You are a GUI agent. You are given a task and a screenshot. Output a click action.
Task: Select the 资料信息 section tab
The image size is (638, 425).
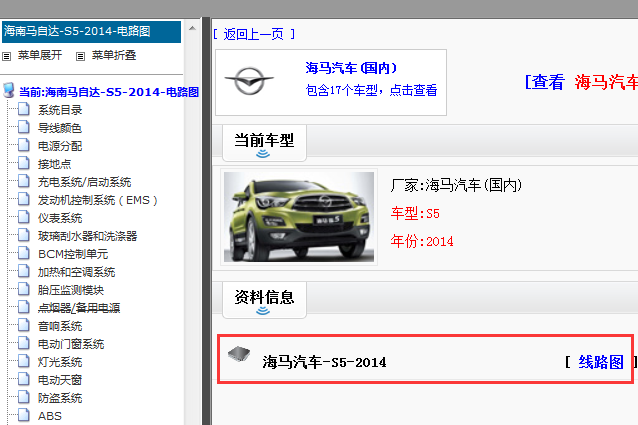click(x=264, y=300)
